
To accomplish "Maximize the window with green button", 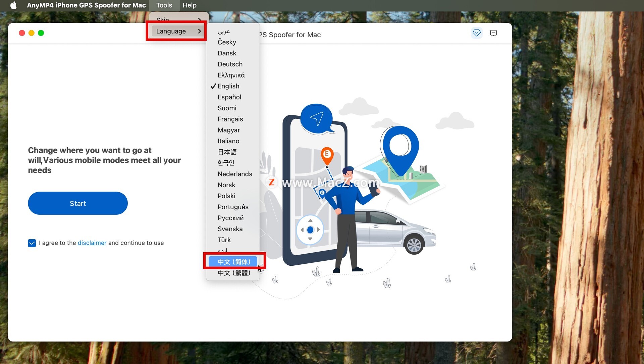I will (x=41, y=33).
